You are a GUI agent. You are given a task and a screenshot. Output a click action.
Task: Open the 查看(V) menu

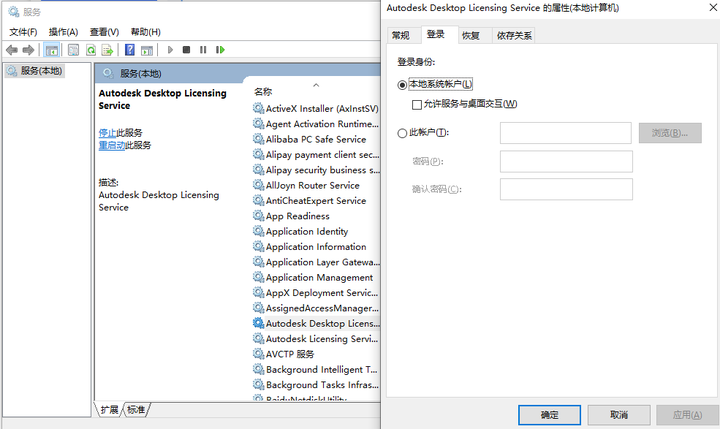click(104, 32)
